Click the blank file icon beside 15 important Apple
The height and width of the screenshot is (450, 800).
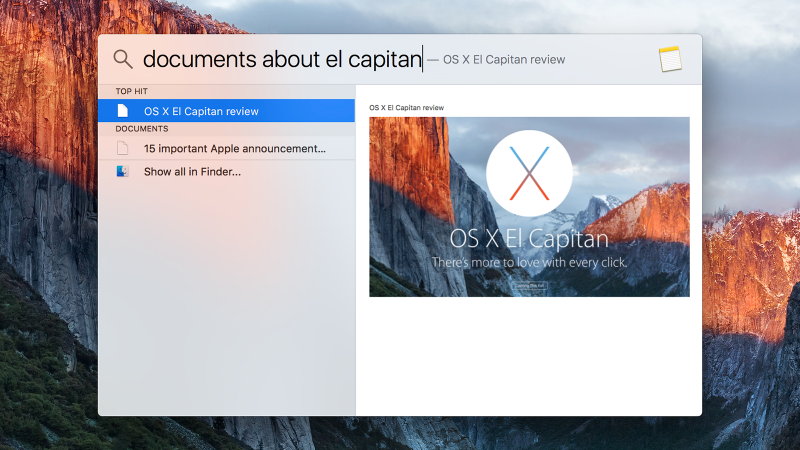click(x=122, y=148)
